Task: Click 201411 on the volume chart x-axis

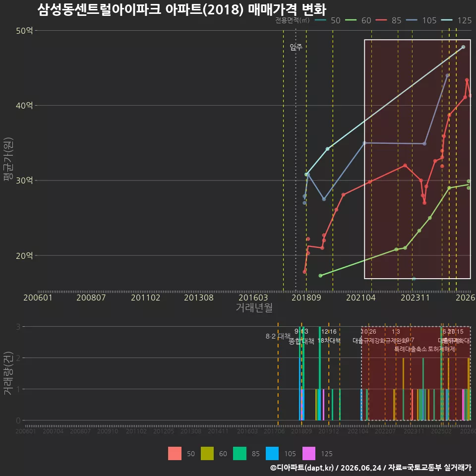Action: coord(218,431)
